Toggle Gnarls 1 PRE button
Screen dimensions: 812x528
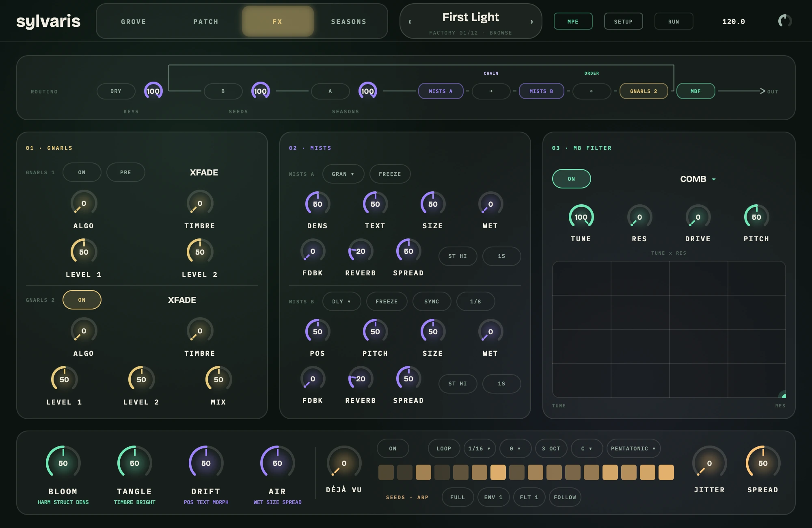point(126,172)
